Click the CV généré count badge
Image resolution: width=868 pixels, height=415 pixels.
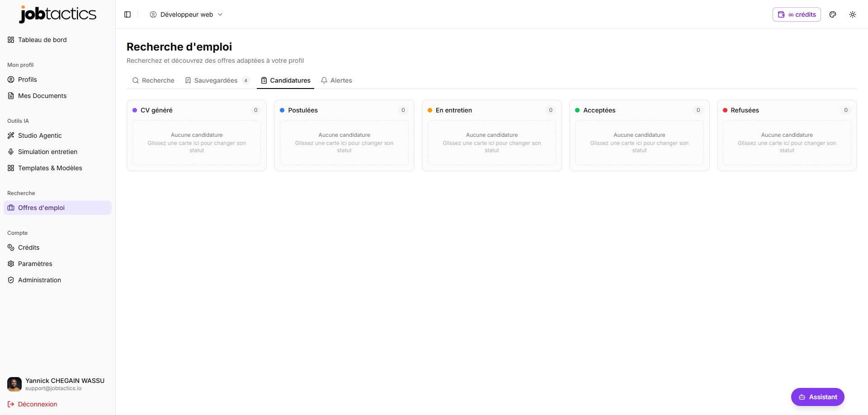(x=256, y=110)
